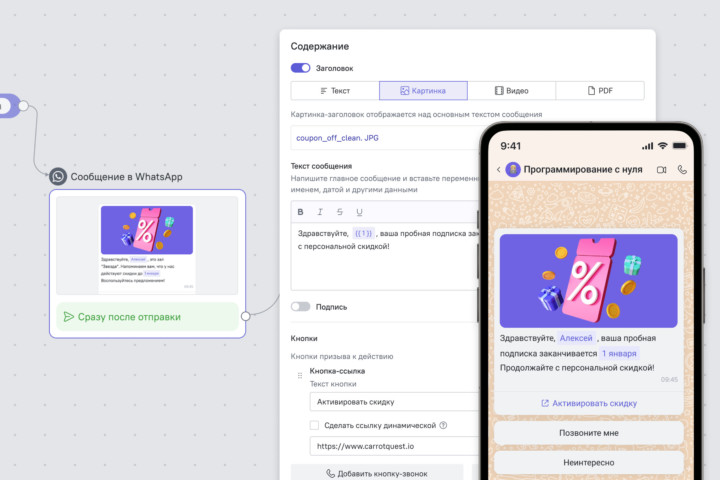Click the drag handle beside Кнопка-ссылка
This screenshot has width=720, height=480.
coord(299,376)
